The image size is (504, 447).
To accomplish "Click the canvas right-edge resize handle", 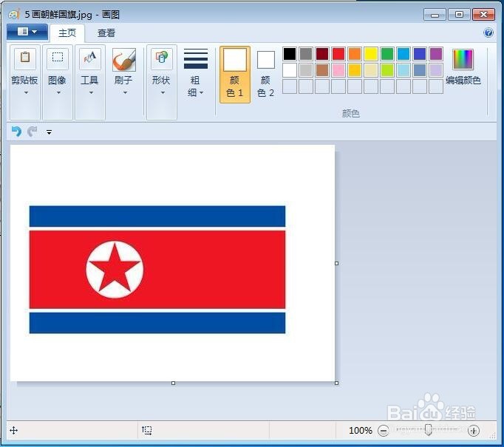I will (x=336, y=263).
